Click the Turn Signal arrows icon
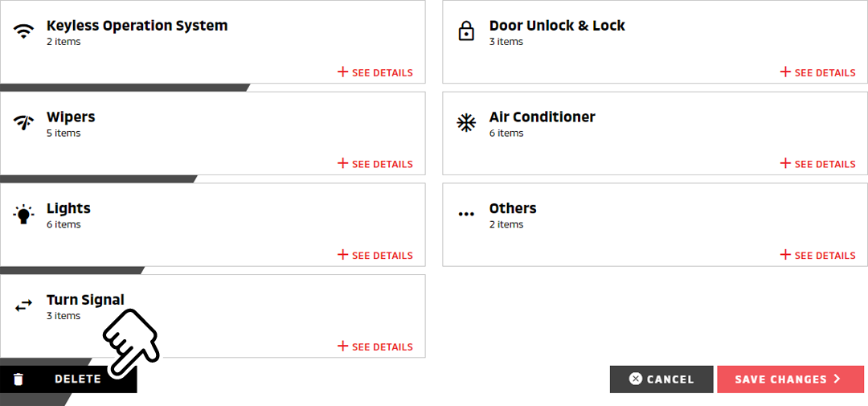Viewport: 868px width, 406px height. point(23,306)
